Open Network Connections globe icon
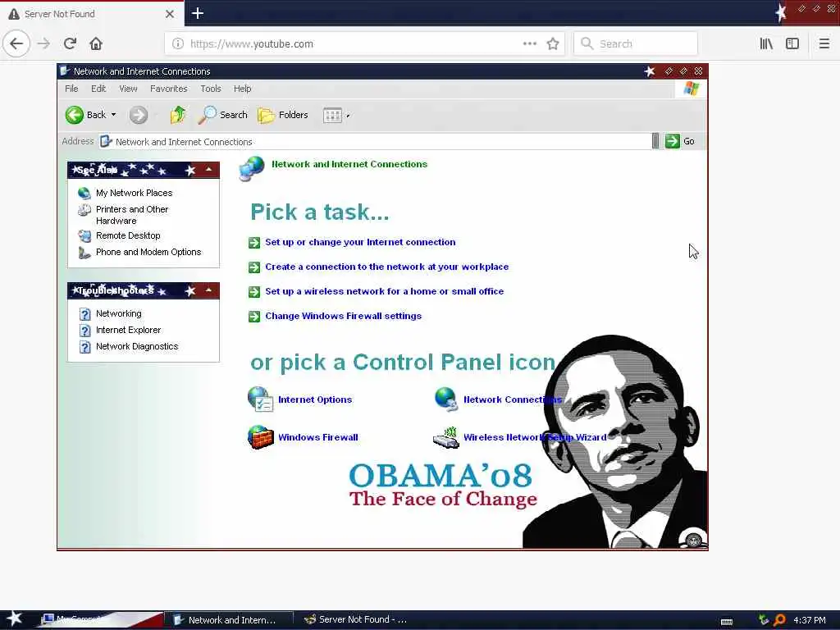 tap(445, 399)
